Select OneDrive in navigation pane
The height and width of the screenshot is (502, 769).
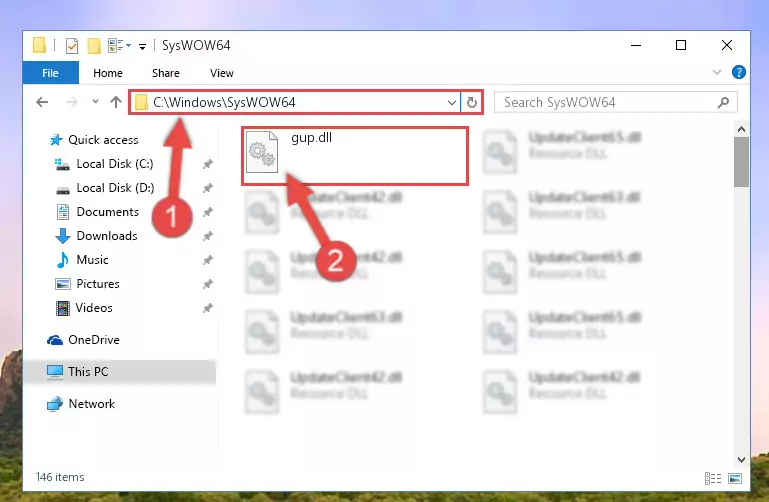point(94,340)
